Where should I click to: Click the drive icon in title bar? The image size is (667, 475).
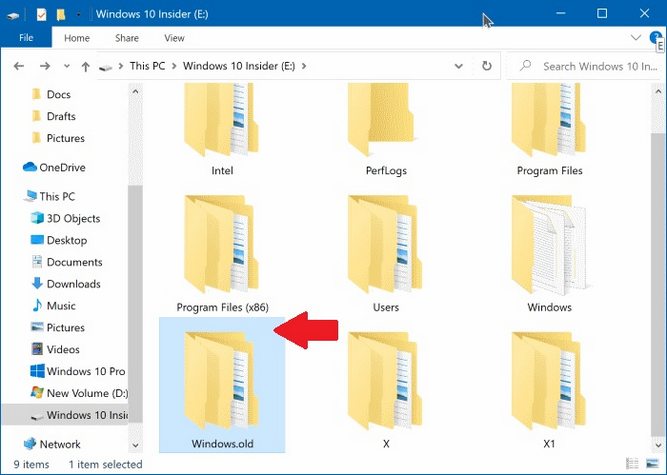click(13, 16)
